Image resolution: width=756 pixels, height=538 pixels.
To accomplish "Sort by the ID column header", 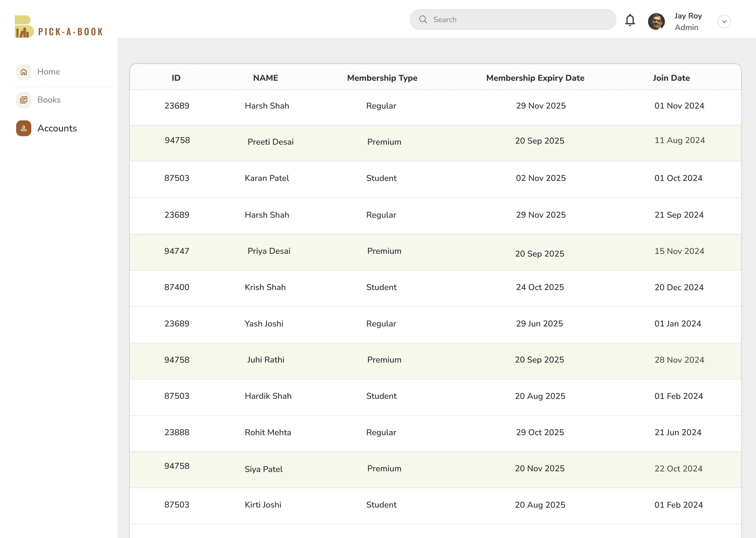I will pos(176,78).
